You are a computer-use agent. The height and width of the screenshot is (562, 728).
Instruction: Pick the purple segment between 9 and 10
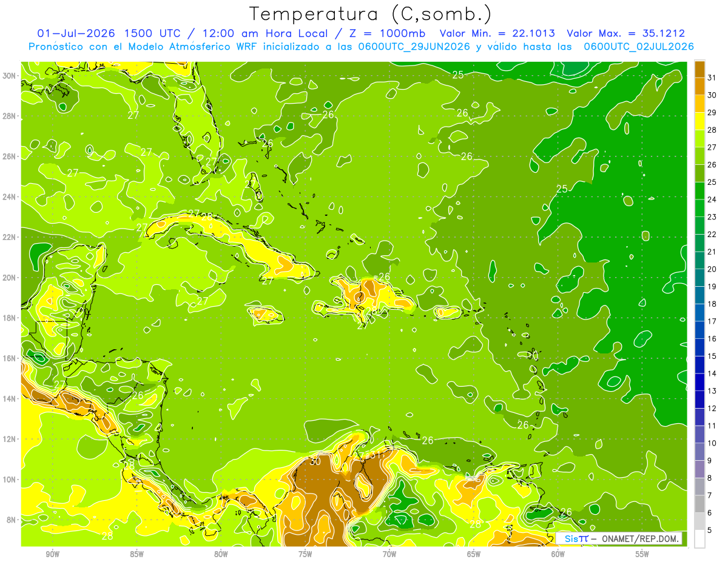[699, 452]
